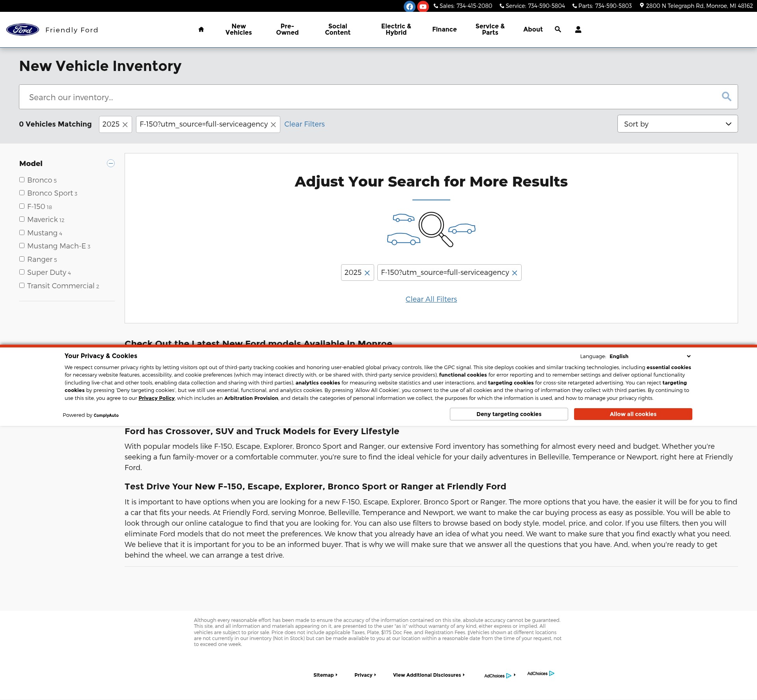Remove F-150 utm filter chip in header
The width and height of the screenshot is (757, 700).
(273, 125)
